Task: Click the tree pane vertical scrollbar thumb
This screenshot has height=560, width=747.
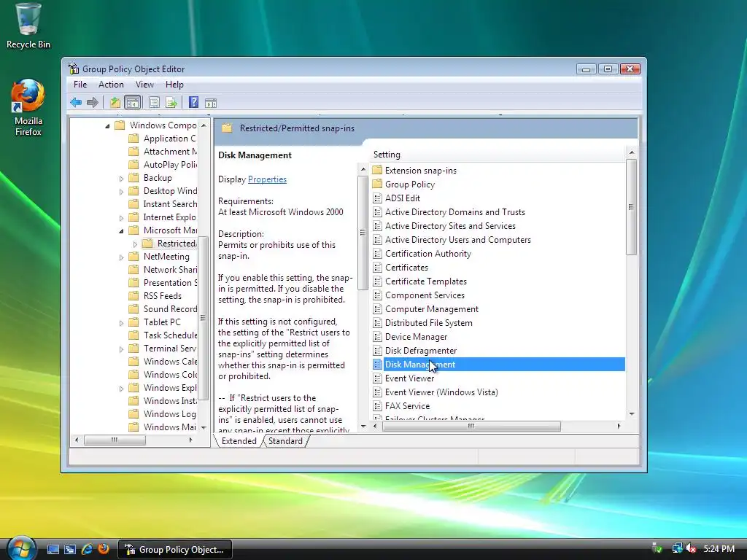Action: [x=203, y=318]
